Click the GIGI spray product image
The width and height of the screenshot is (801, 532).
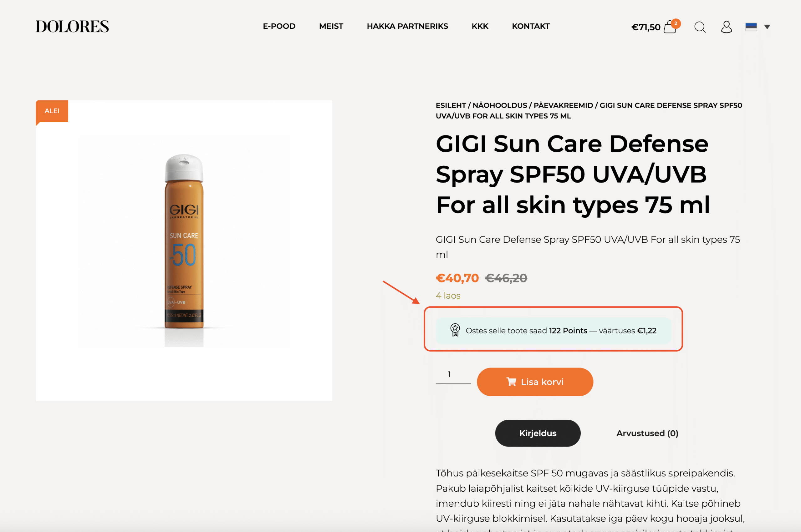point(184,251)
